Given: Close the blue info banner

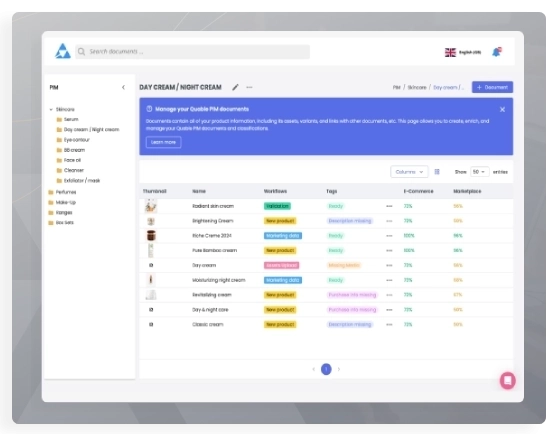Looking at the screenshot, I should pos(502,110).
